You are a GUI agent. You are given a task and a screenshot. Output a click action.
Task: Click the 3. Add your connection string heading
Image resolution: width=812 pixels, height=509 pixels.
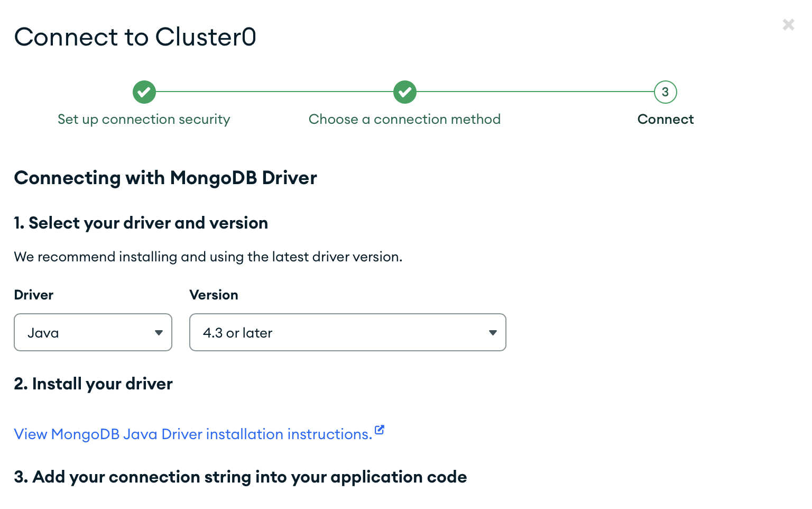click(x=241, y=477)
